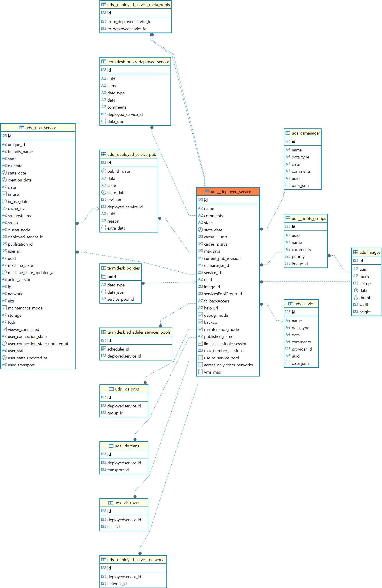Click the checkbox icon beside debug_mode
Screen dimensions: 382x588
pyautogui.click(x=200, y=315)
